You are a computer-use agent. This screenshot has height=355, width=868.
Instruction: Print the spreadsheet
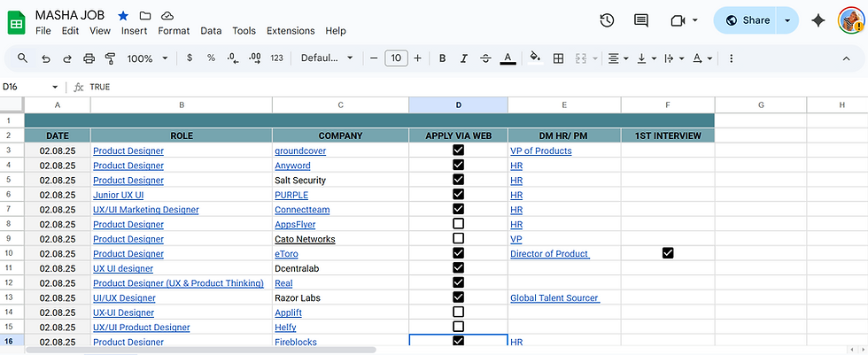click(x=89, y=58)
